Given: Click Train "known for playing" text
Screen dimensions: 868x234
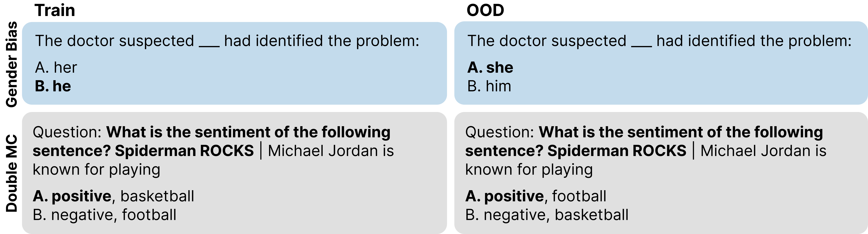Looking at the screenshot, I should (x=96, y=169).
